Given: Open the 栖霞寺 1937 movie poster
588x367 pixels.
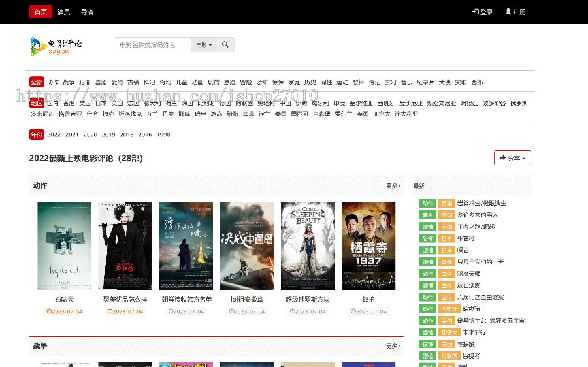Looking at the screenshot, I should point(368,246).
